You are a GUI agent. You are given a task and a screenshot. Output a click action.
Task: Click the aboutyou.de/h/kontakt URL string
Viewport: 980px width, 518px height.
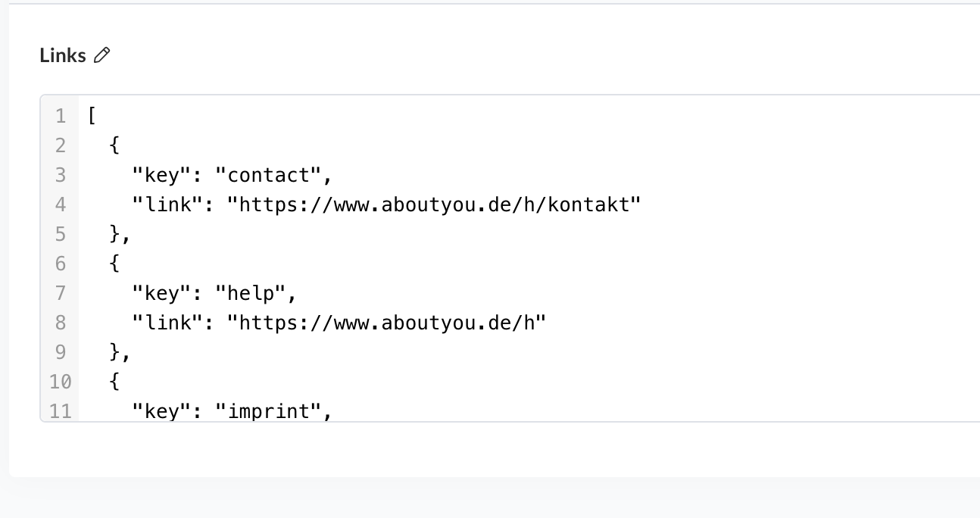coord(434,204)
